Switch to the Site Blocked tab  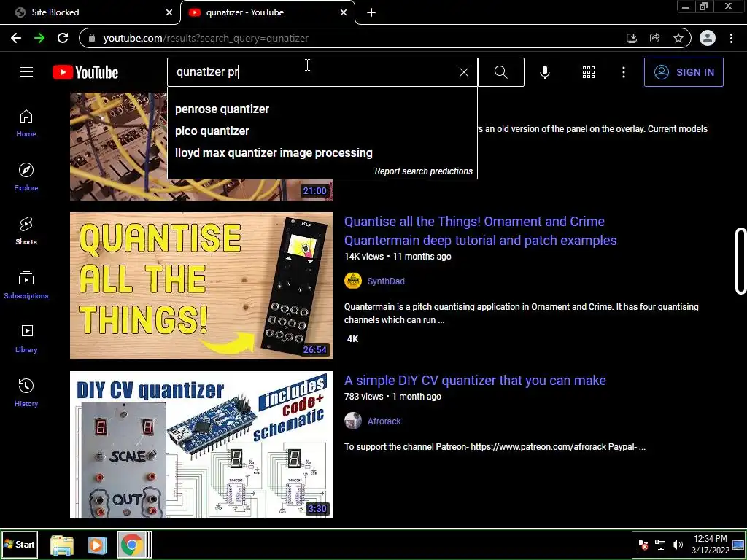point(90,12)
